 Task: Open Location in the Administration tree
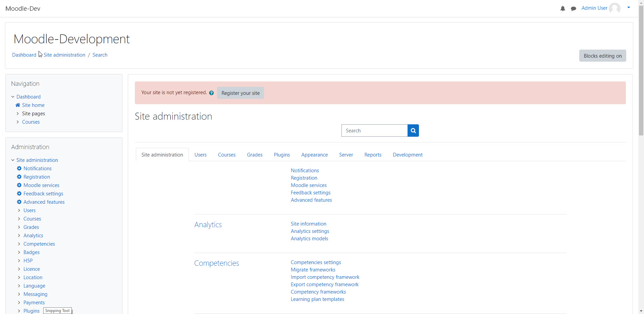point(33,277)
